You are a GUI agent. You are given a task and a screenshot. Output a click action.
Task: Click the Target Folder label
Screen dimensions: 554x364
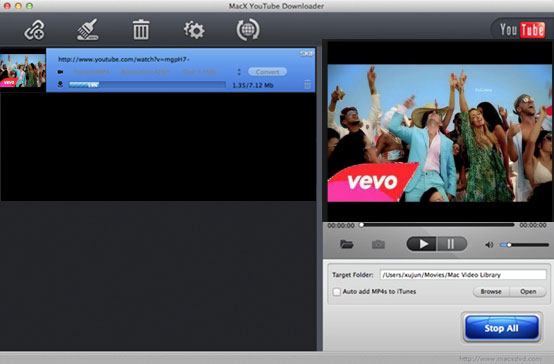[x=353, y=275]
